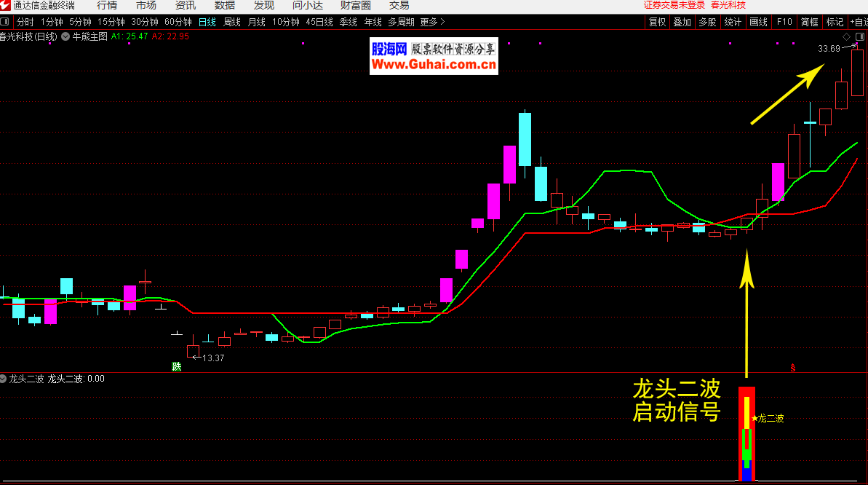Image resolution: width=868 pixels, height=485 pixels.
Task: Click the diamond icon at chart top-right
Action: click(x=846, y=36)
